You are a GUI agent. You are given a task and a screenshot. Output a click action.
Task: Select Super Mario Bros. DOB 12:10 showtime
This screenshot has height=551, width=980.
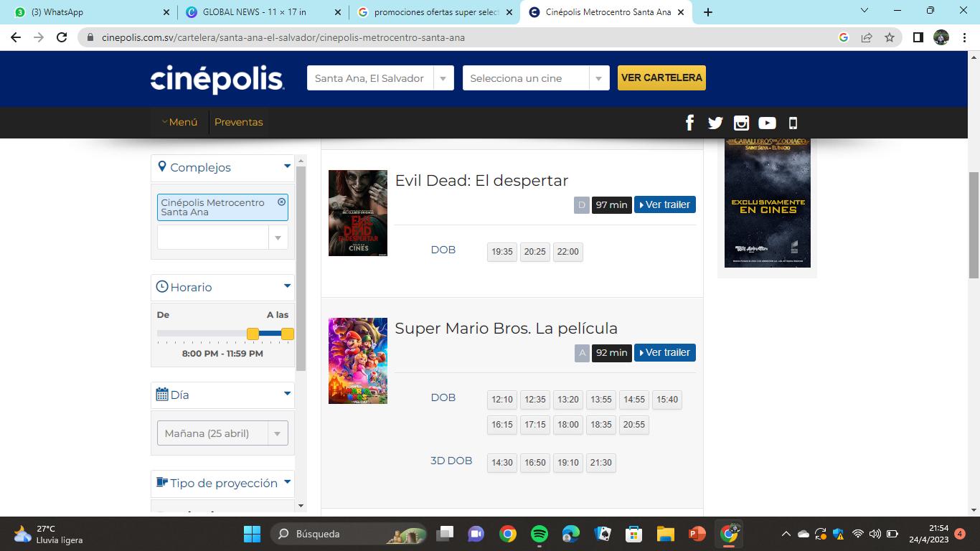coord(502,400)
